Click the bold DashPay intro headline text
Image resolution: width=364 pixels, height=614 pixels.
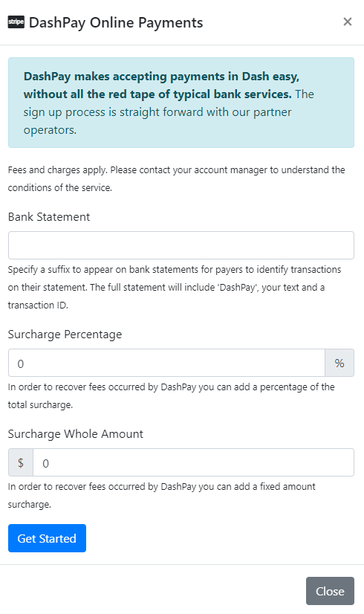161,85
